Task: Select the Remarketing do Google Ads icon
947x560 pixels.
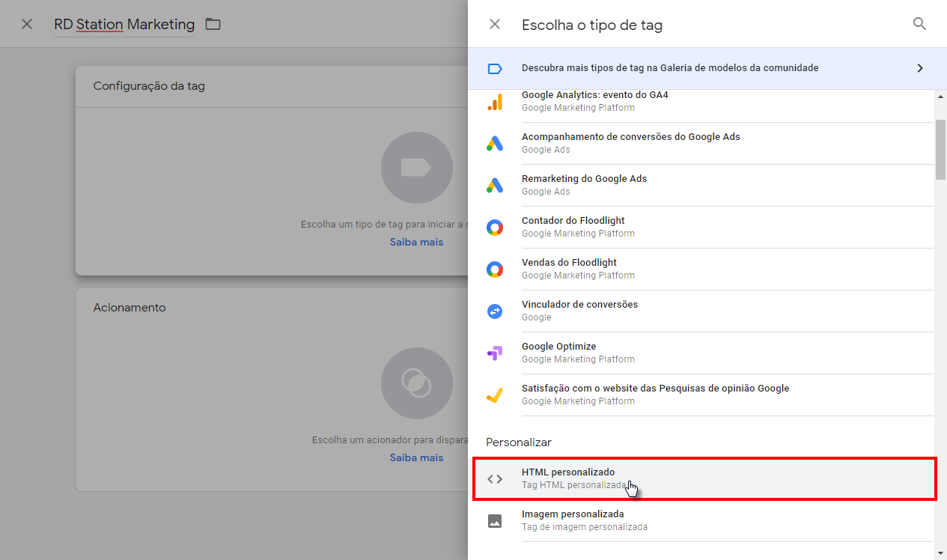Action: 495,184
